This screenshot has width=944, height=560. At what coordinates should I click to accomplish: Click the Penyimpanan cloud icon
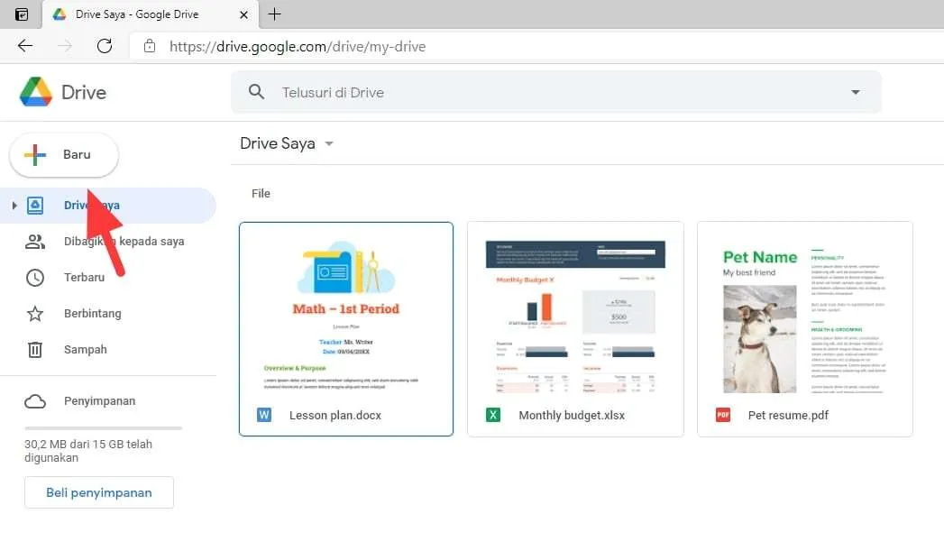click(35, 401)
